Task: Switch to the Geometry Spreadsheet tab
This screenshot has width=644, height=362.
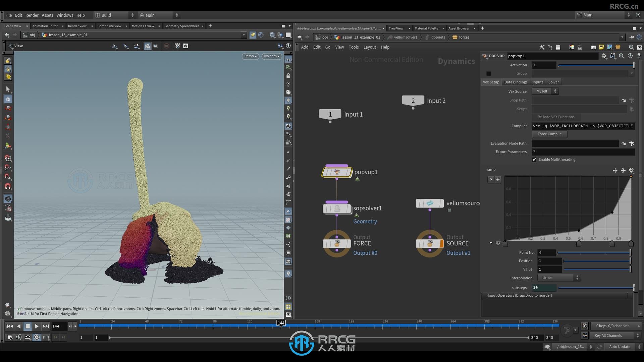Action: [181, 26]
